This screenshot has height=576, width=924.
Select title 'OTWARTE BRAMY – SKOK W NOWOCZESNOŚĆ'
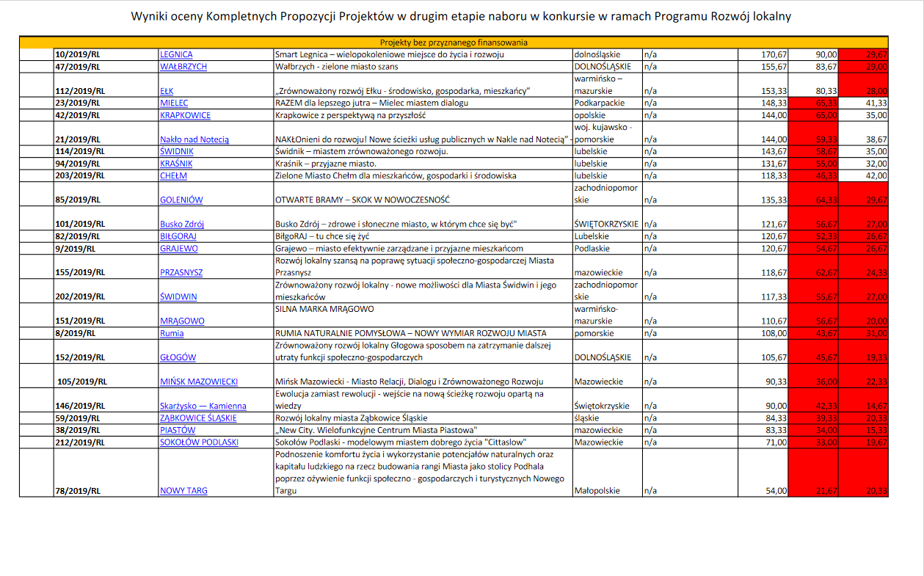tap(362, 200)
